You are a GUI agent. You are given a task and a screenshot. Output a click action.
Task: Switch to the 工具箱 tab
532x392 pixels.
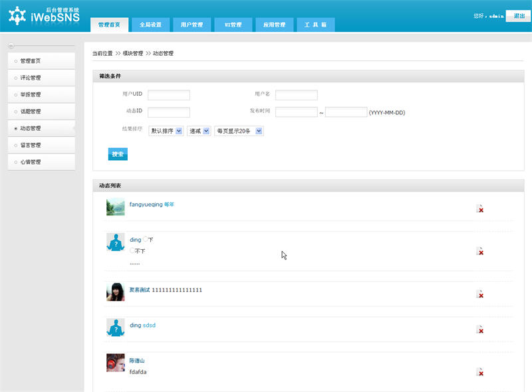coord(315,25)
